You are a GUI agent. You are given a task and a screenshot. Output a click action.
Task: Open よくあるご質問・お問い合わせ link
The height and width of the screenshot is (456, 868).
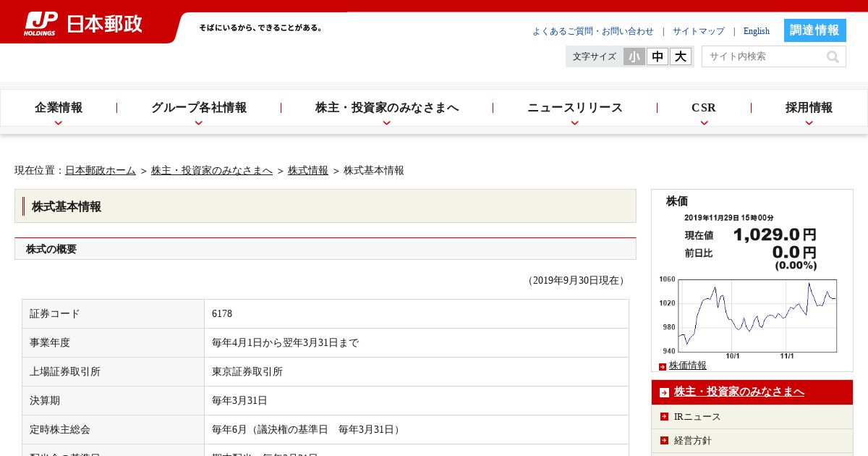coord(593,31)
